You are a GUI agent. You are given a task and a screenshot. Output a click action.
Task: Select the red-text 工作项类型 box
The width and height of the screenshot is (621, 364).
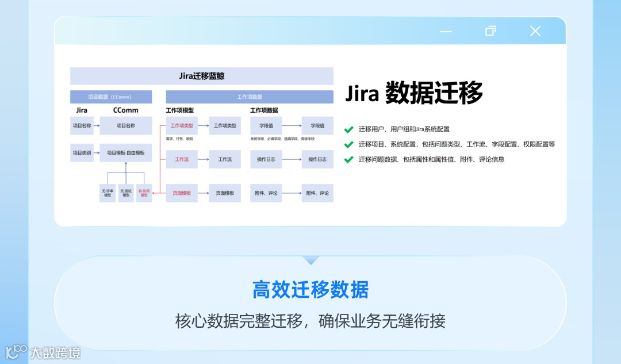(x=182, y=125)
